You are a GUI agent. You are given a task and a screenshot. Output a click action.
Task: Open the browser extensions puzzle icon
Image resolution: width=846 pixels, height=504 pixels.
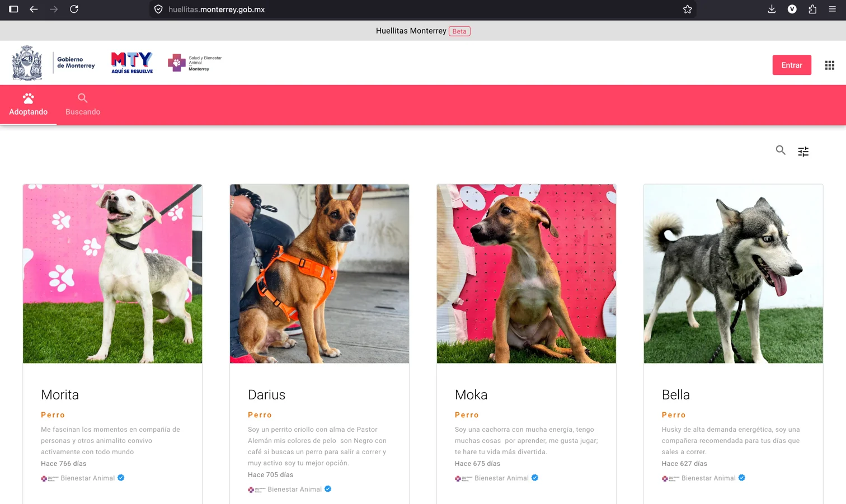pos(812,9)
